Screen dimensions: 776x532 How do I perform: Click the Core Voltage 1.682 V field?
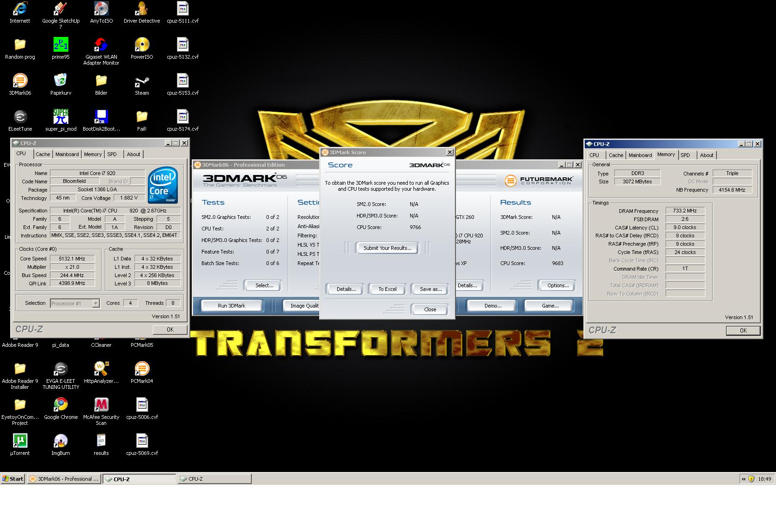(x=129, y=198)
